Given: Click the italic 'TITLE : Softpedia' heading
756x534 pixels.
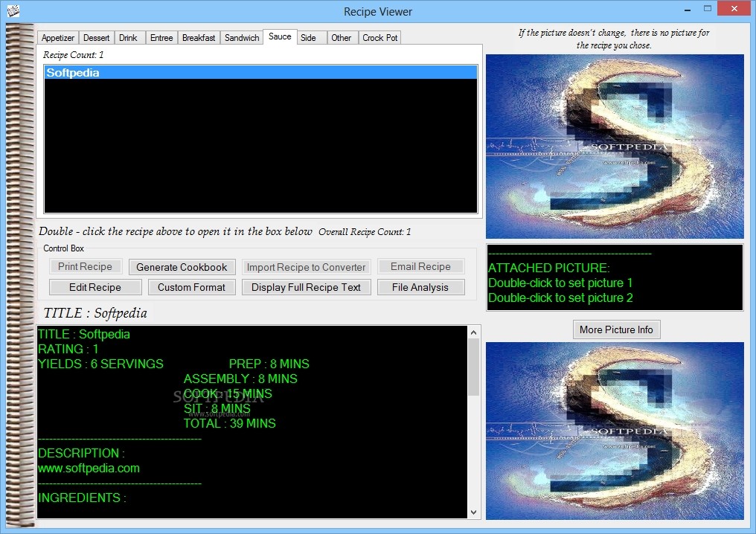Looking at the screenshot, I should 95,313.
